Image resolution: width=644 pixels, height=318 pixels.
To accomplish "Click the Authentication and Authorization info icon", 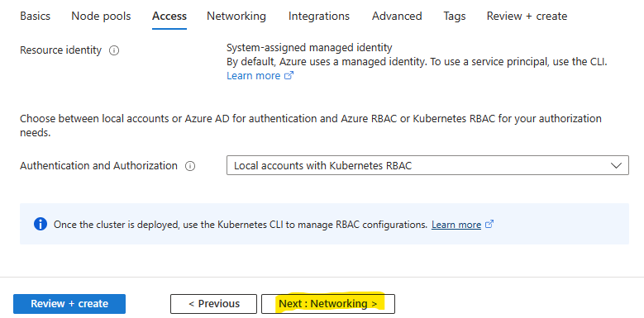I will [190, 166].
